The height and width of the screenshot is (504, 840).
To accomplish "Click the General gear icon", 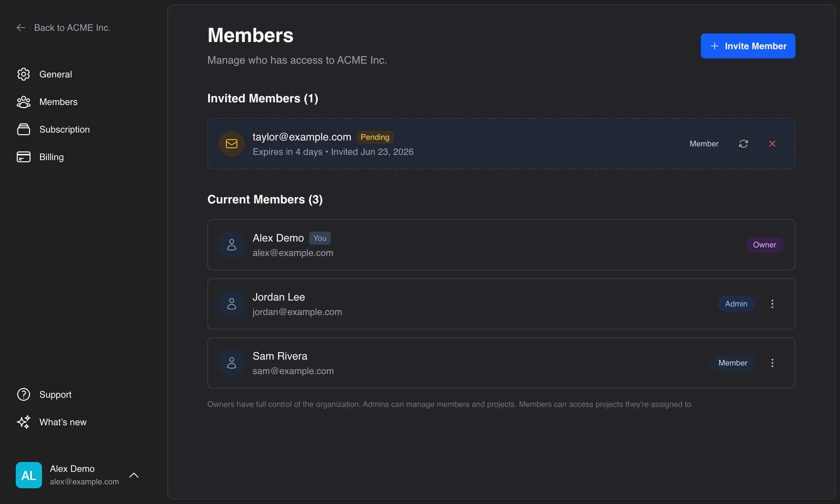I will pos(23,74).
